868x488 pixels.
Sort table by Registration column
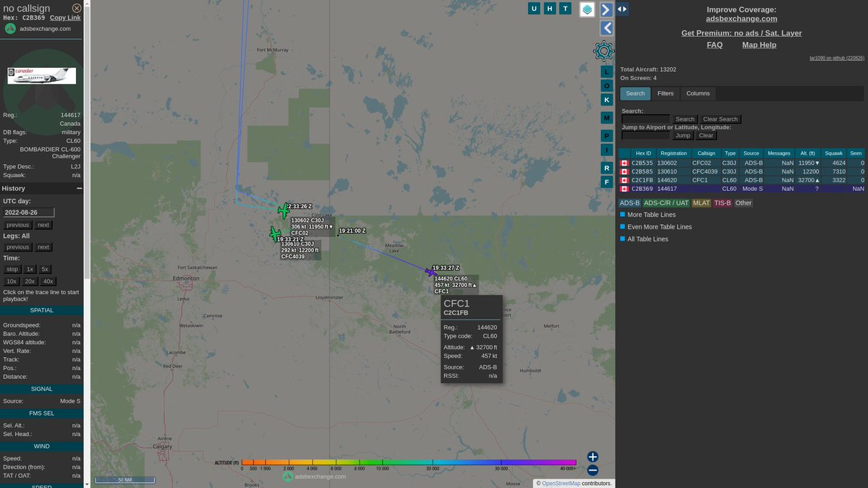click(673, 153)
